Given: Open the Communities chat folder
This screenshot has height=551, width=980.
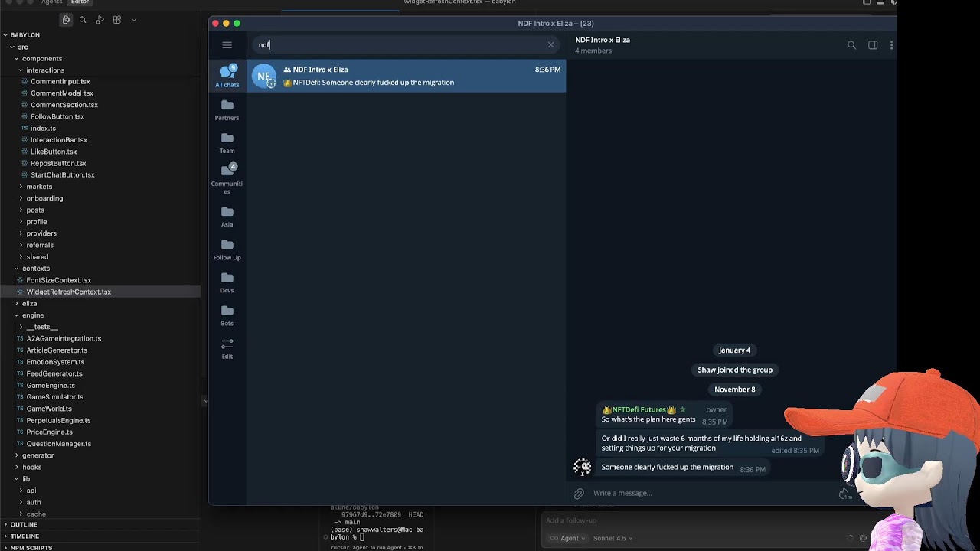Looking at the screenshot, I should pos(227,178).
